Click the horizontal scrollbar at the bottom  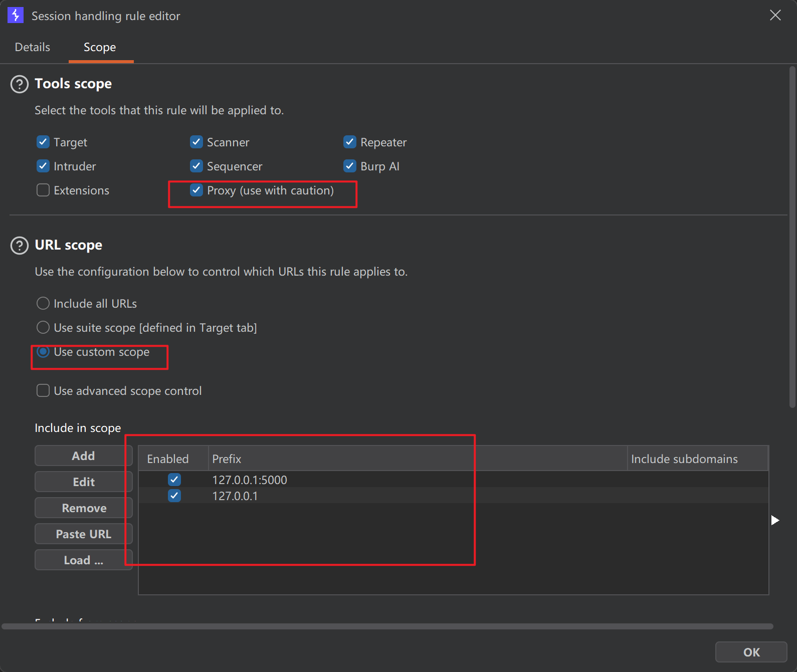click(x=387, y=626)
